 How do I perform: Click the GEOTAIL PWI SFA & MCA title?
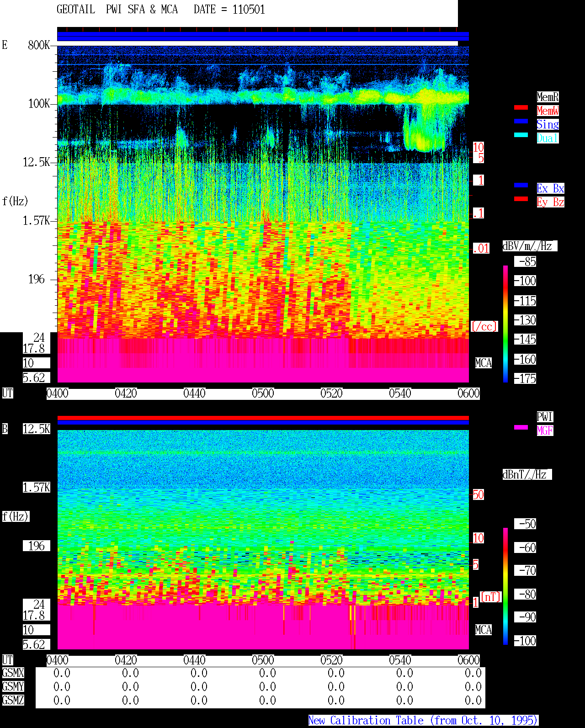point(117,10)
